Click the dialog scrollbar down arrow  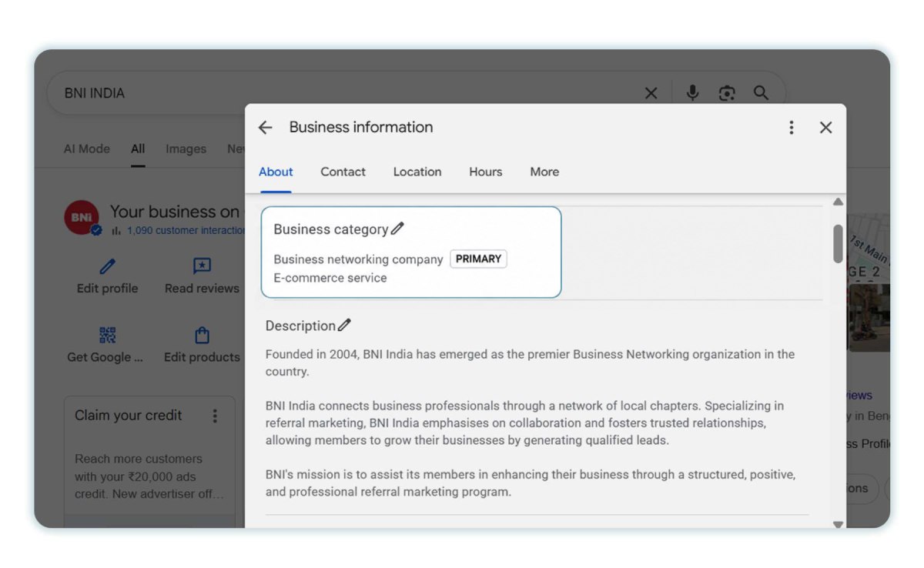[x=838, y=524]
